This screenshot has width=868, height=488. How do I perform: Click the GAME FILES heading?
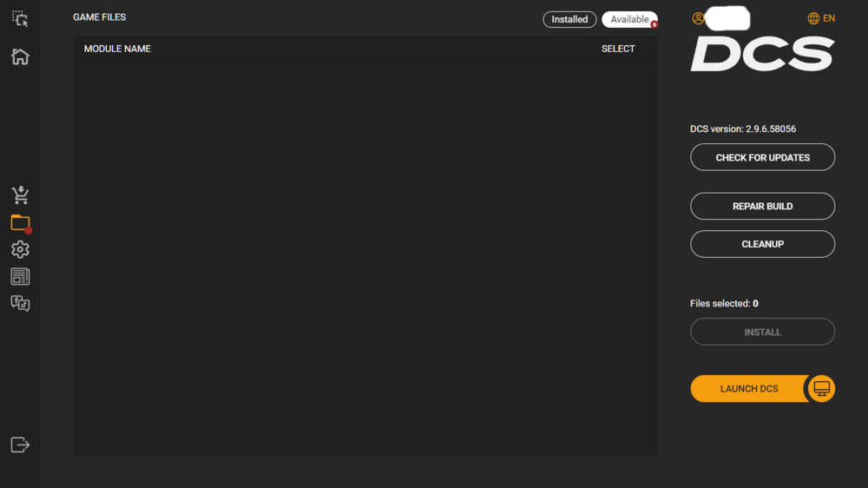click(100, 17)
